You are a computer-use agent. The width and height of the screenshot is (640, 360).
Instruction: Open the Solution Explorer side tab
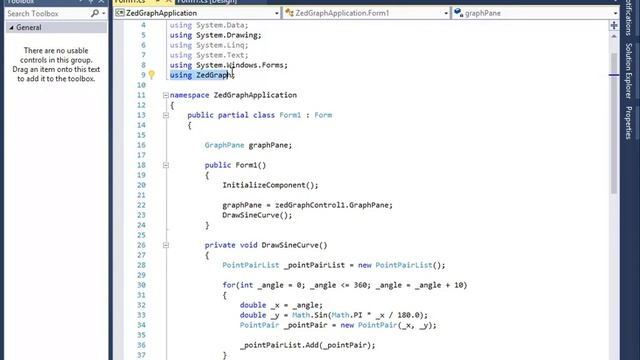(x=629, y=71)
